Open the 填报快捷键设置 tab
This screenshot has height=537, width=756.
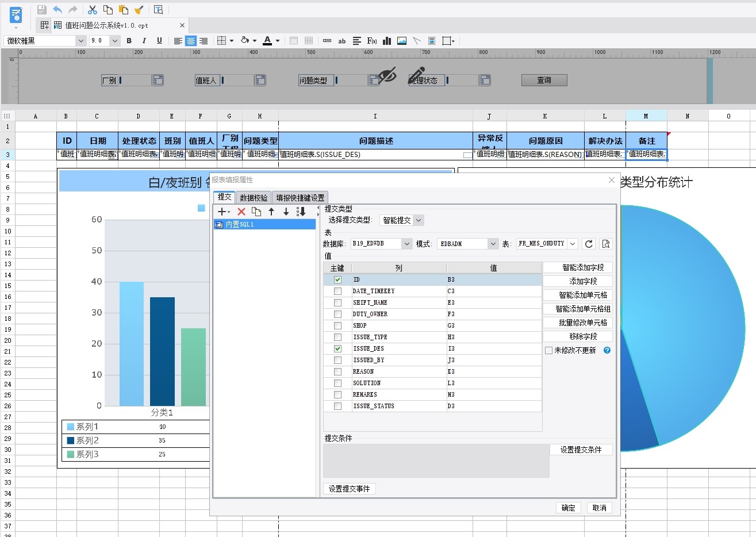pyautogui.click(x=300, y=197)
